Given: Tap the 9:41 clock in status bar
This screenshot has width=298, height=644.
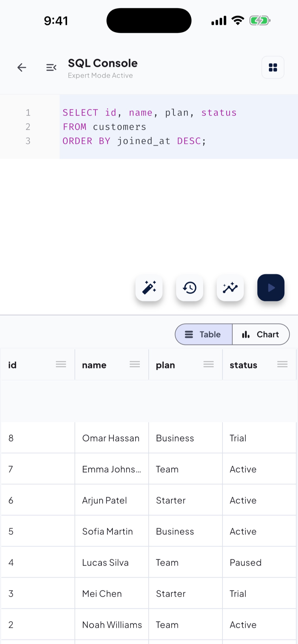Looking at the screenshot, I should (x=56, y=21).
